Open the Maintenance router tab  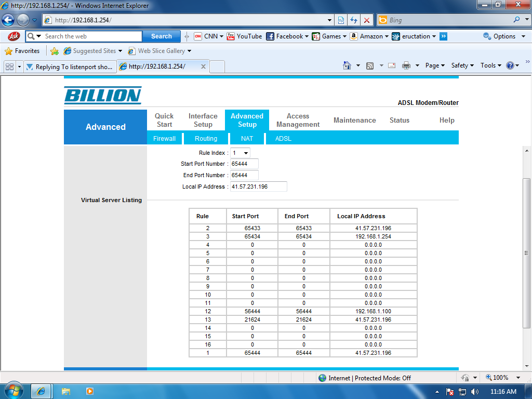pos(354,120)
